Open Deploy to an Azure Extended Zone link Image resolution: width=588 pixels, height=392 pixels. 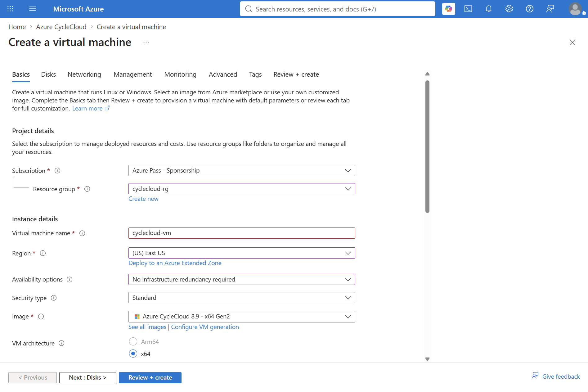(175, 263)
